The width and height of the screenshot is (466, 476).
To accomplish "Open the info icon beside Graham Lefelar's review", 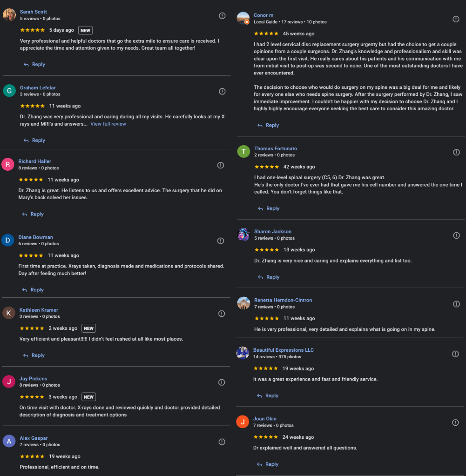I will [222, 91].
